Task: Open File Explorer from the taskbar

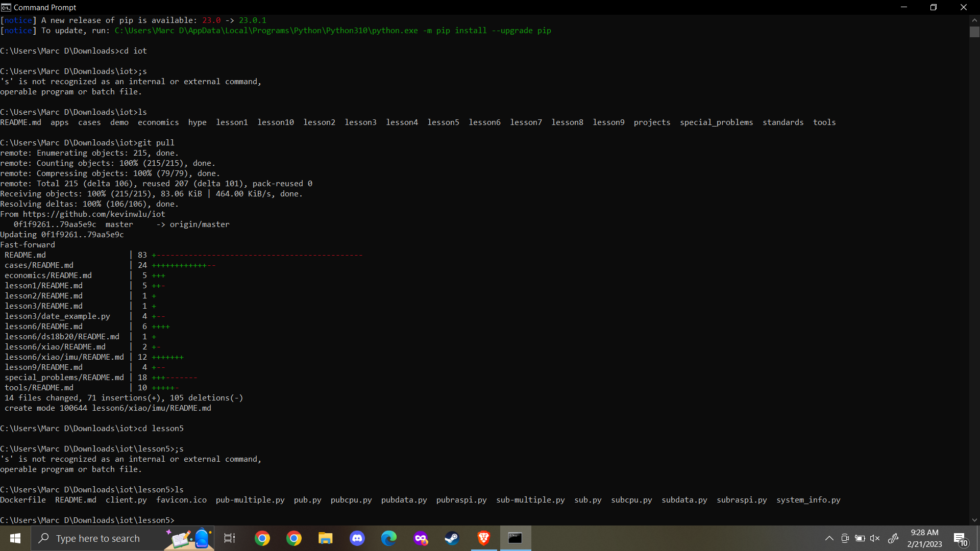Action: [325, 538]
